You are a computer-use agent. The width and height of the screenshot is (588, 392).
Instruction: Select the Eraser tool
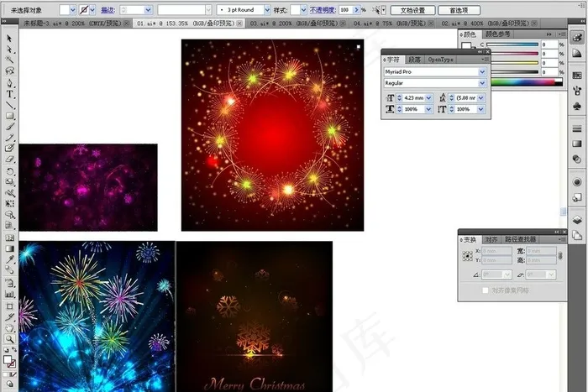tap(9, 159)
